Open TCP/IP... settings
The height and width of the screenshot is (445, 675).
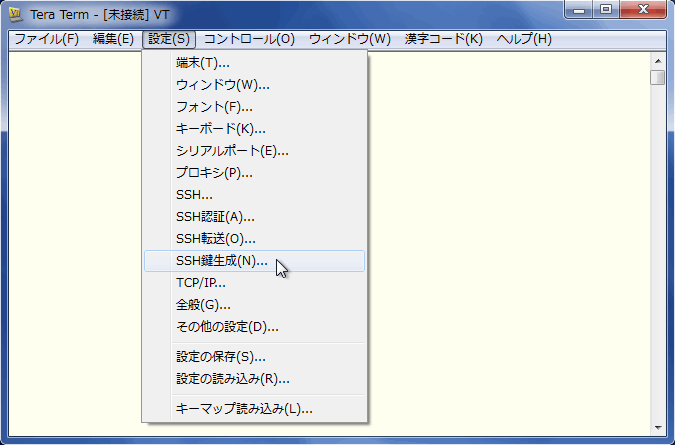(254, 283)
